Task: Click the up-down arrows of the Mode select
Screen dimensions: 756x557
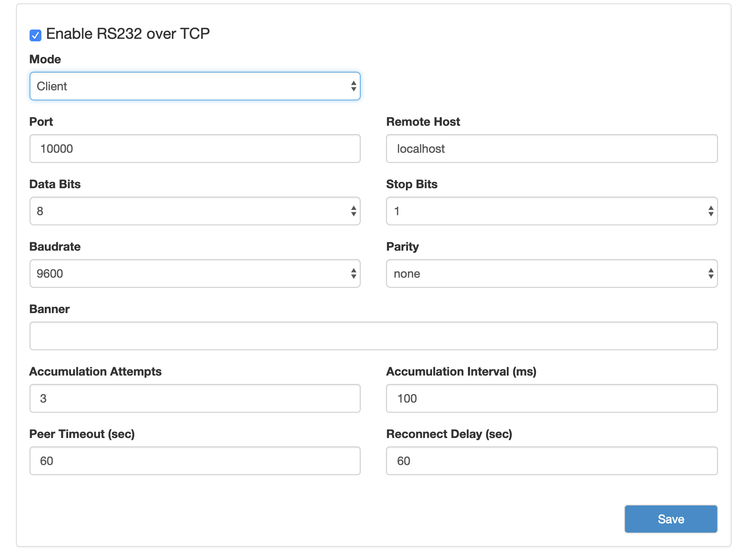Action: tap(354, 86)
